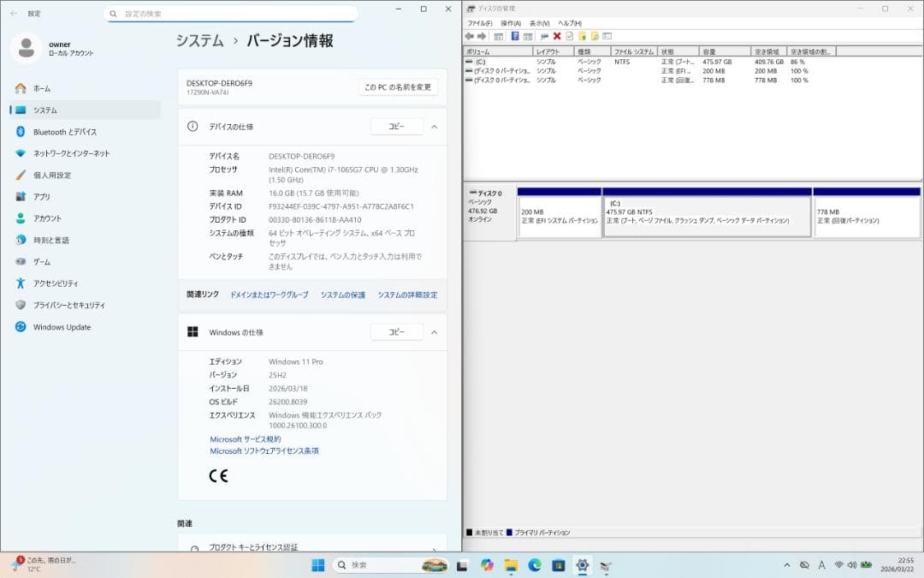
Task: Click システム breadcrumb in Settings header
Action: [199, 41]
